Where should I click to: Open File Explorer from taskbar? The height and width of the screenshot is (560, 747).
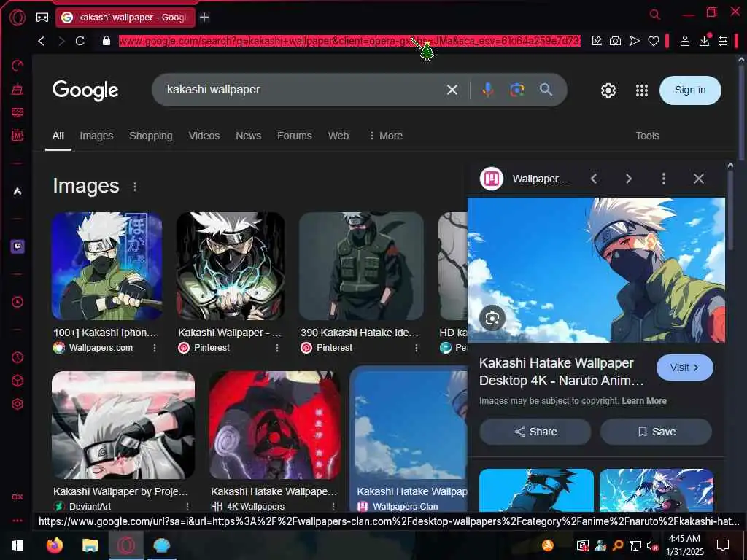click(x=90, y=545)
